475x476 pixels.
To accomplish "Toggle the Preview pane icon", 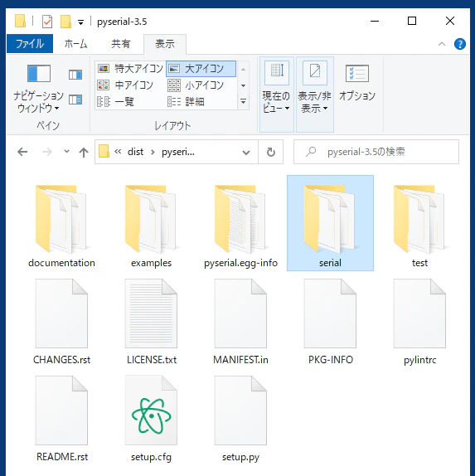I will 75,75.
